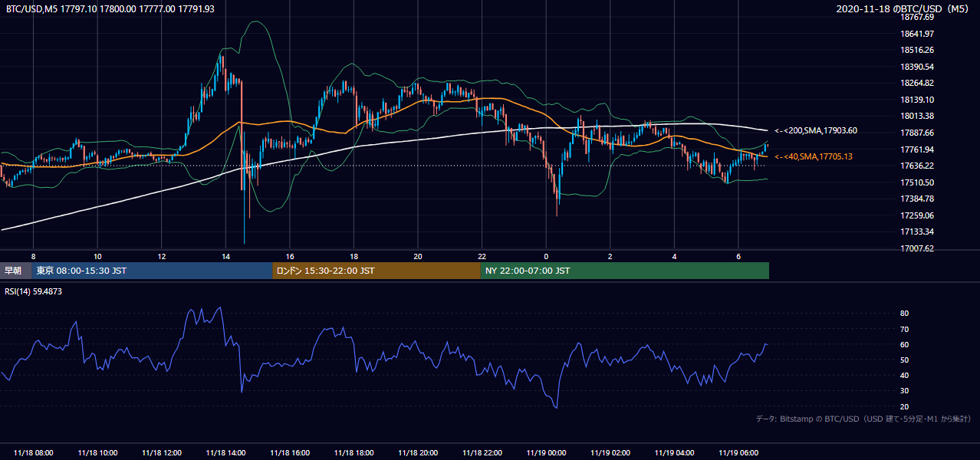Click hour tick 18 on the price chart axis
Image resolution: width=980 pixels, height=460 pixels.
[x=354, y=256]
